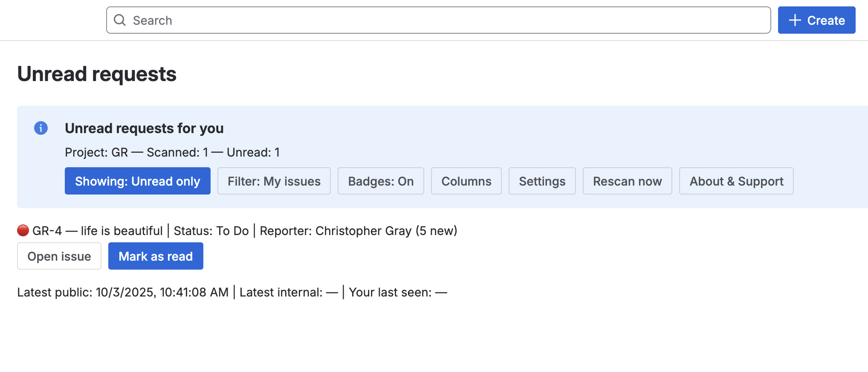The image size is (868, 372).
Task: Click the magnifier icon in search bar
Action: 120,20
